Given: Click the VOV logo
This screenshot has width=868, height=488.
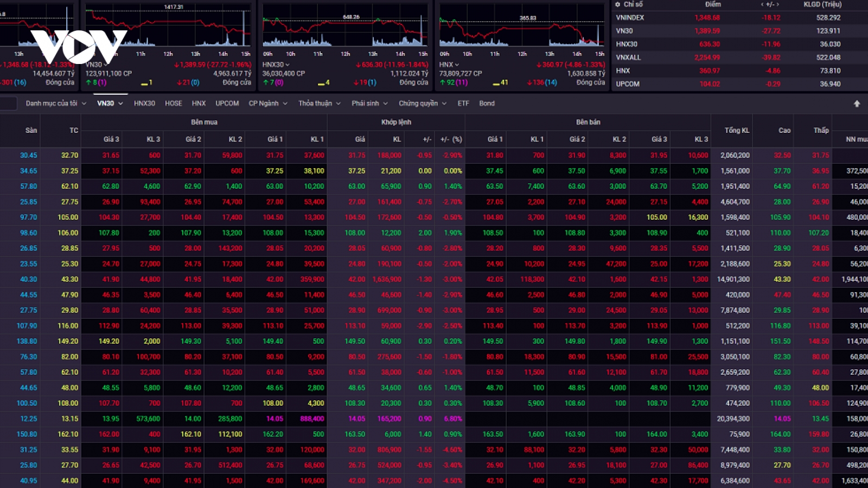Looking at the screenshot, I should tap(79, 47).
